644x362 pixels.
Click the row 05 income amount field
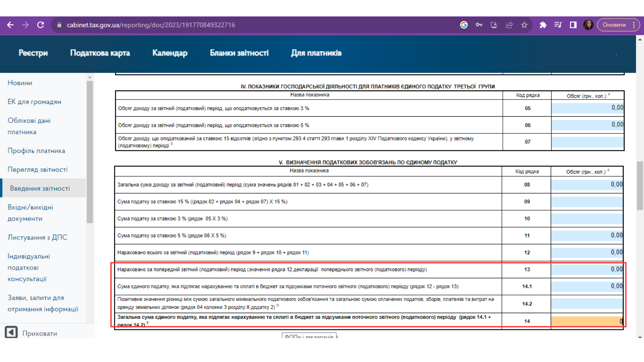tap(587, 108)
